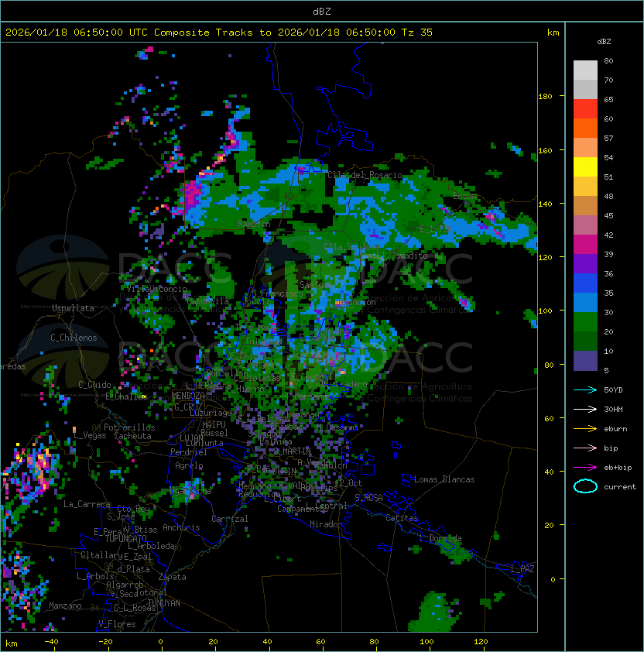
Task: Pick the light gray 70-80 dBZ band
Action: pos(585,70)
